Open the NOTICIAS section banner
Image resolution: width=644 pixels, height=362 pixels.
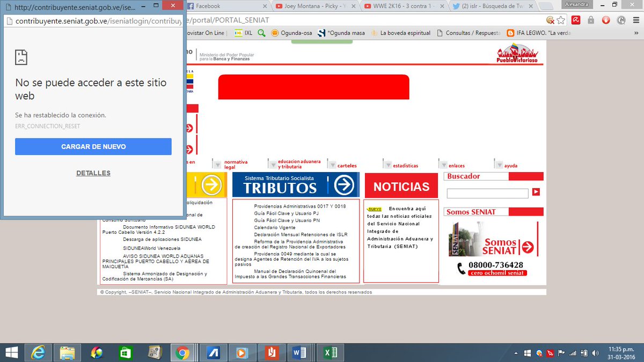tap(401, 186)
